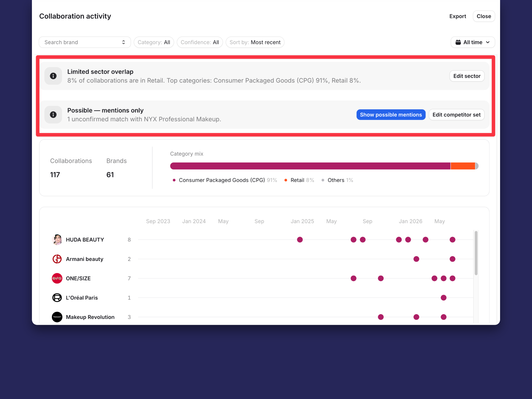
Task: Click the Possible — mentions only title
Action: (x=105, y=110)
